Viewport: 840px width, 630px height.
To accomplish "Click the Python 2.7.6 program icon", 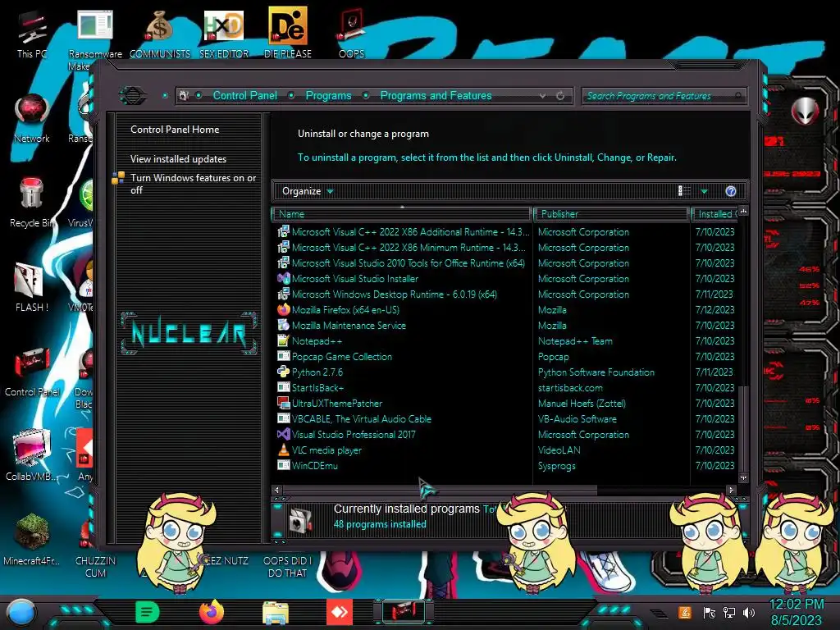I will (283, 372).
